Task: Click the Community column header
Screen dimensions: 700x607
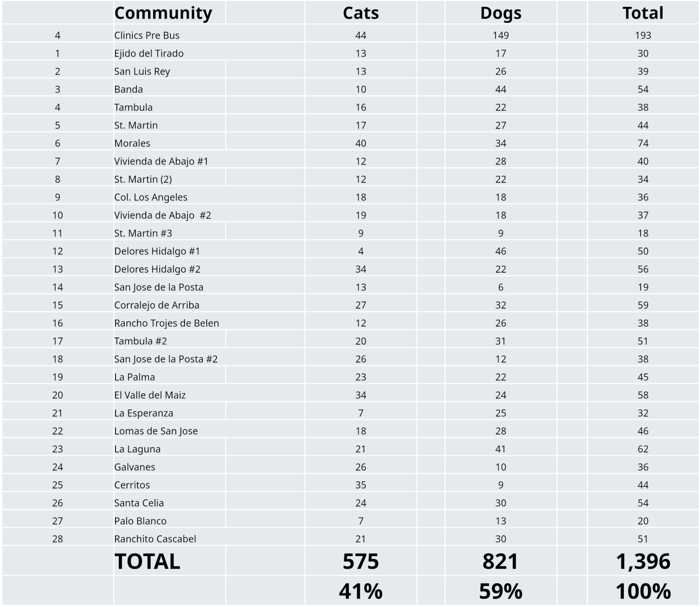Action: click(163, 13)
